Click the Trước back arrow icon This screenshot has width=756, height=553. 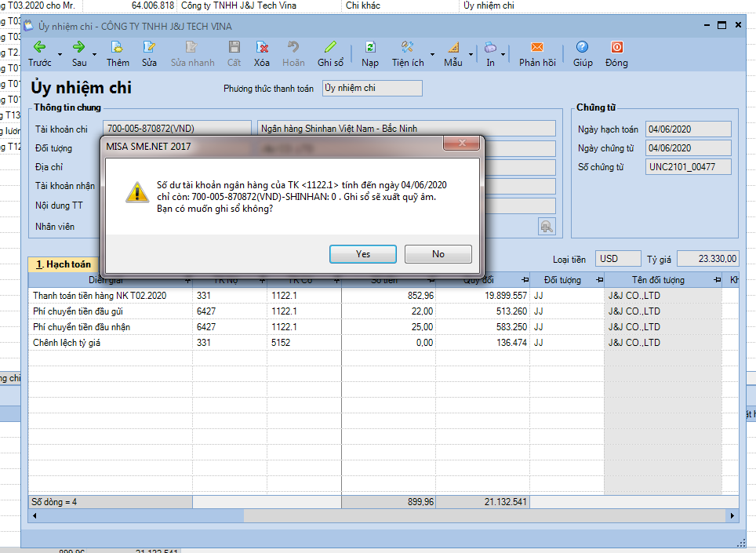tap(38, 47)
